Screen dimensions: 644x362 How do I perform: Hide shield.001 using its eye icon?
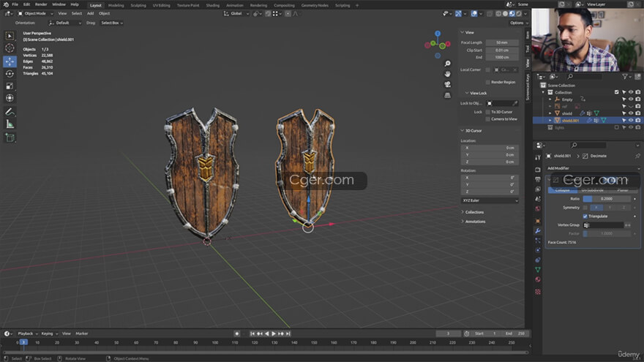[630, 120]
